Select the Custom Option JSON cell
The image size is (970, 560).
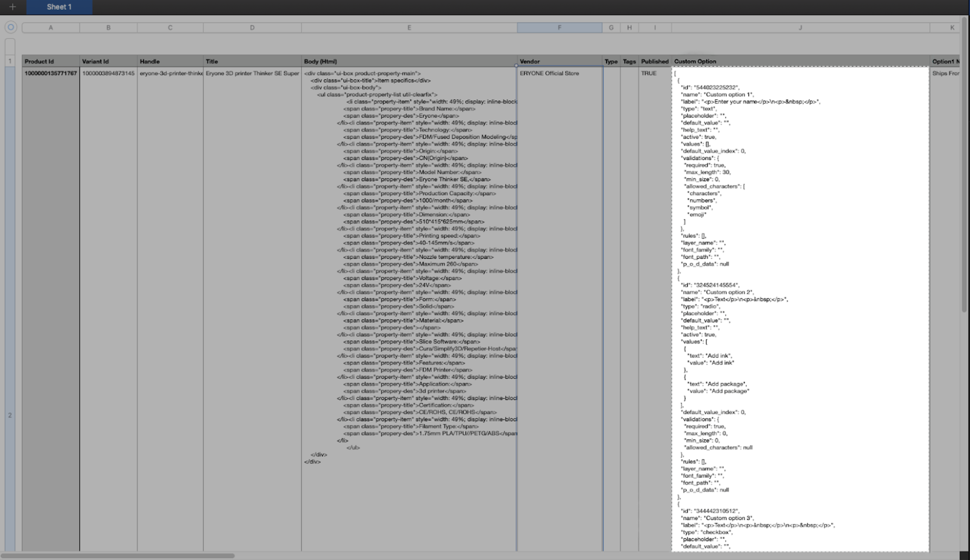click(800, 309)
